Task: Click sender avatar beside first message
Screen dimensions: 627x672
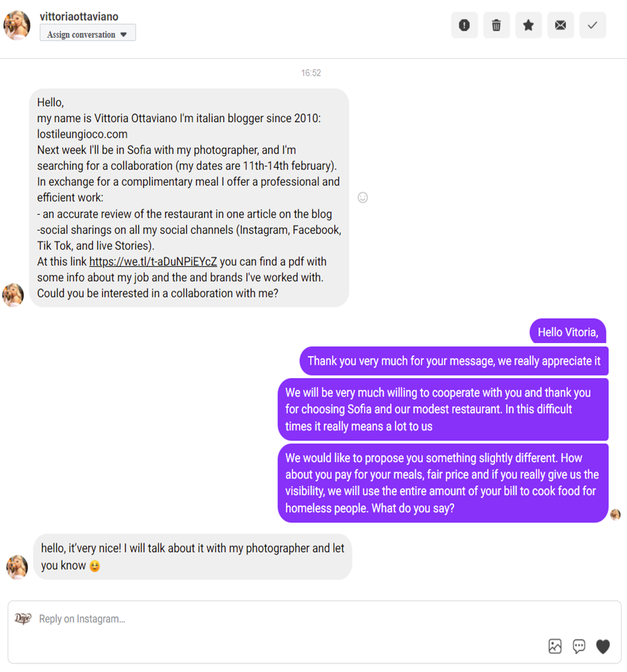Action: click(13, 295)
